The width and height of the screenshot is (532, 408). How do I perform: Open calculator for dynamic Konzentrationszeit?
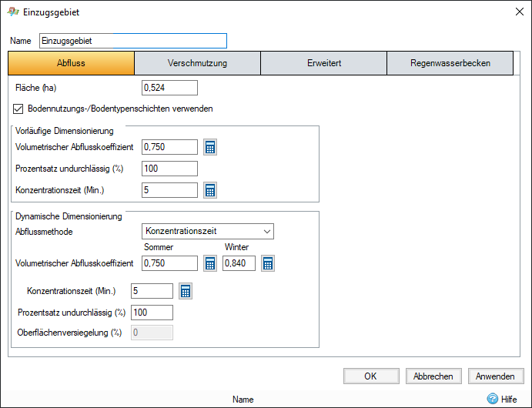(186, 291)
